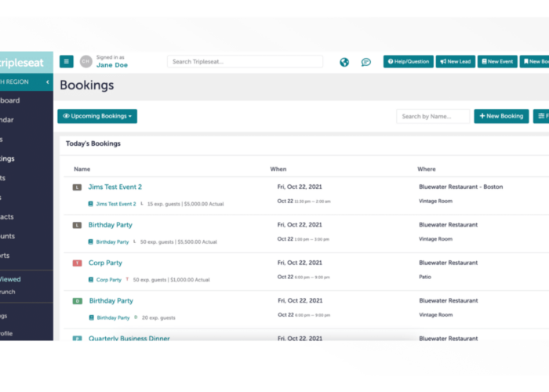549x392 pixels.
Task: Click the Name column header
Action: point(82,169)
